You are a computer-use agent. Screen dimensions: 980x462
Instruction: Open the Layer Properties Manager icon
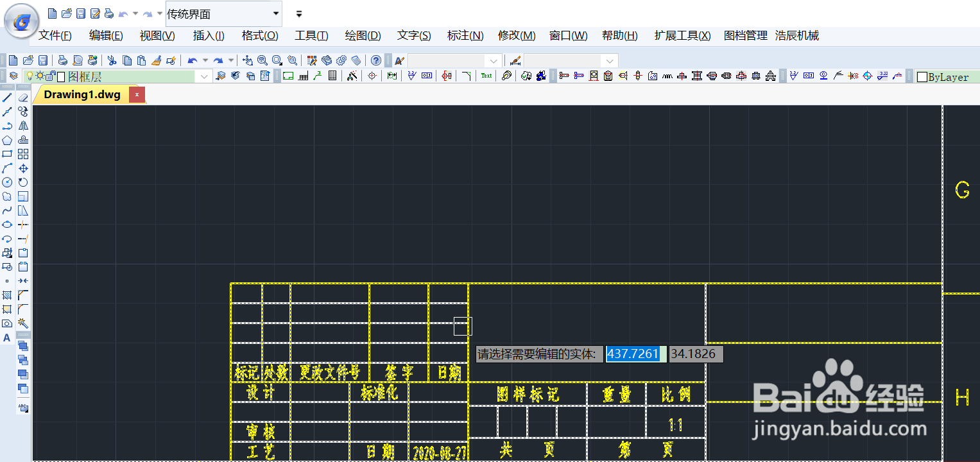(13, 75)
